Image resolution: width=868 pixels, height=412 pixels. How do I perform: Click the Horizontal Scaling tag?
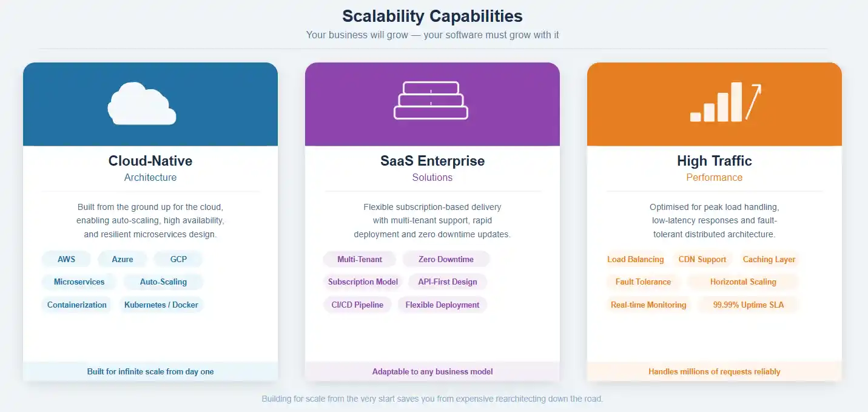(x=742, y=282)
